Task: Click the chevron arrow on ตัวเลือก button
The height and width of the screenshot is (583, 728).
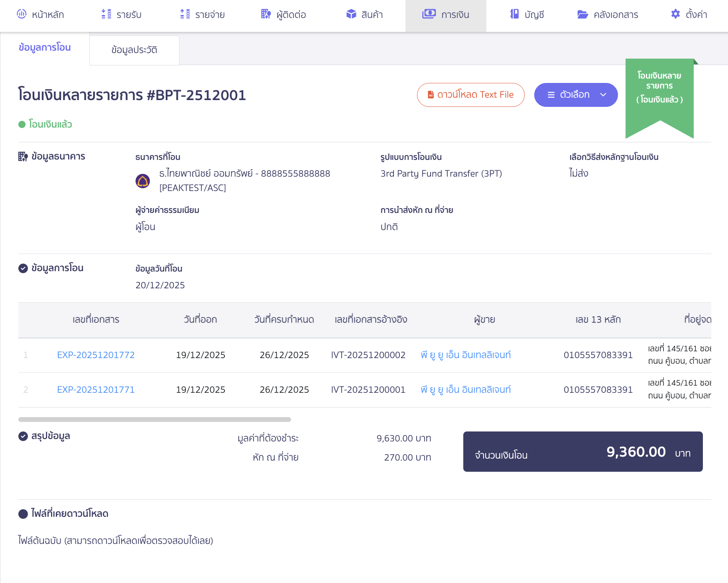Action: point(603,95)
